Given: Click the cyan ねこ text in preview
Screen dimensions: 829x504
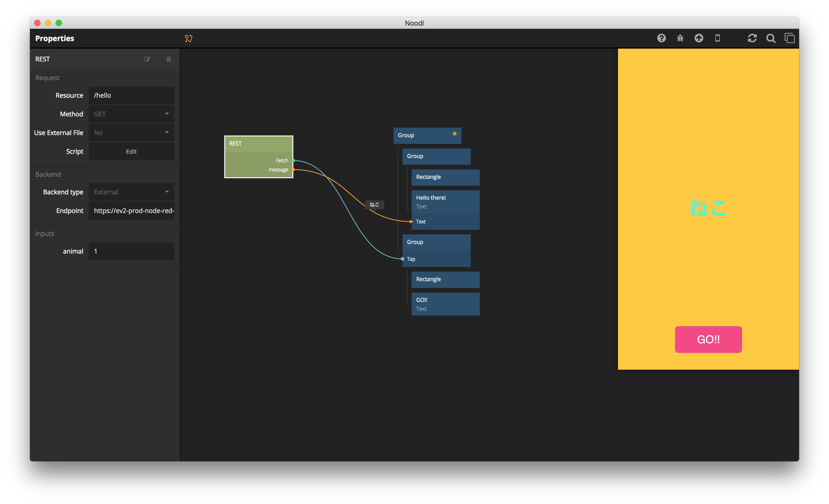Looking at the screenshot, I should click(x=707, y=208).
